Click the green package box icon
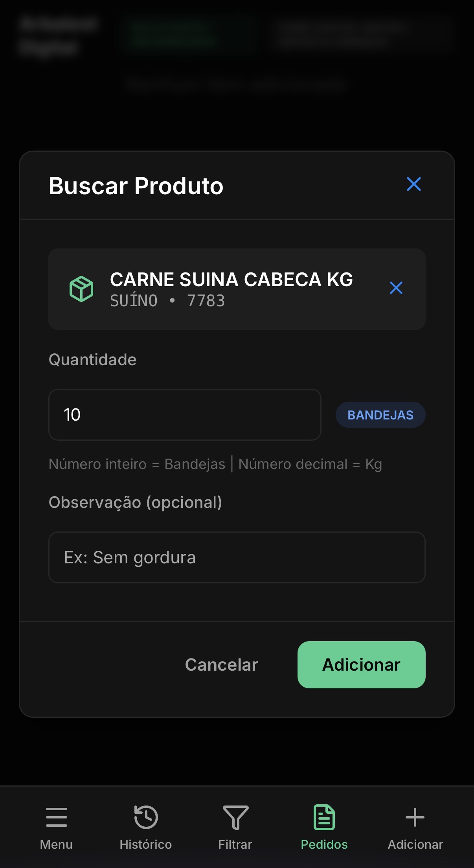474x868 pixels. pos(81,289)
